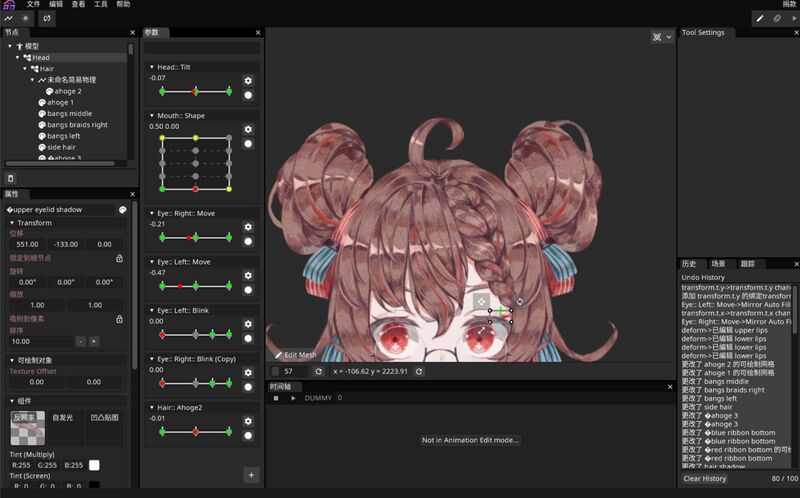Collapse the Hair:: Ahoge2 parameter
Screen dimensions: 800x498
point(151,406)
